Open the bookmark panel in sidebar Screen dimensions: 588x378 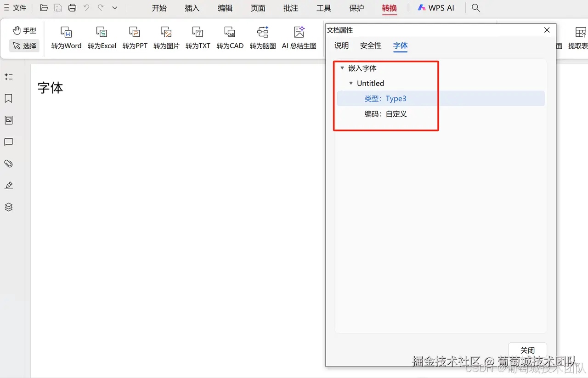click(8, 98)
